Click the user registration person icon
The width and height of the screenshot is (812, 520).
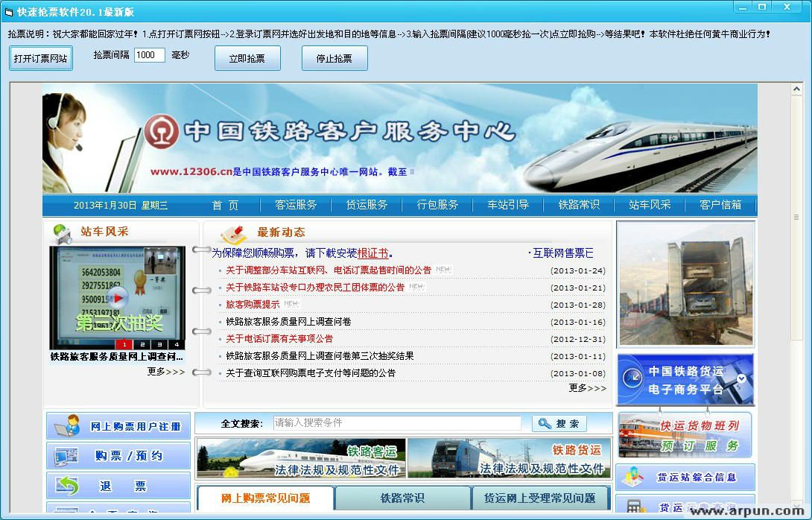point(68,425)
